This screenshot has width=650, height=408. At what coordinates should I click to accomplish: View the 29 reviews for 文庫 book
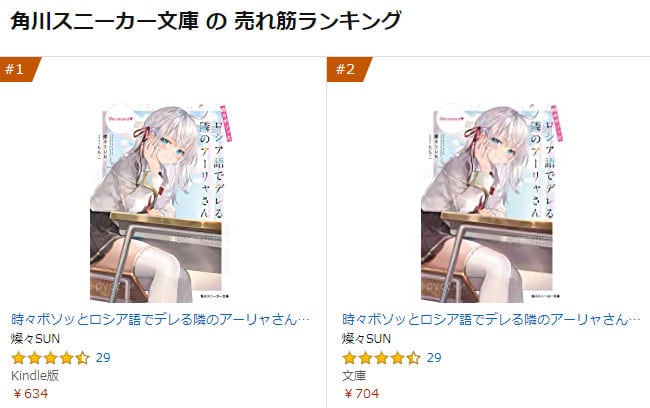point(434,358)
